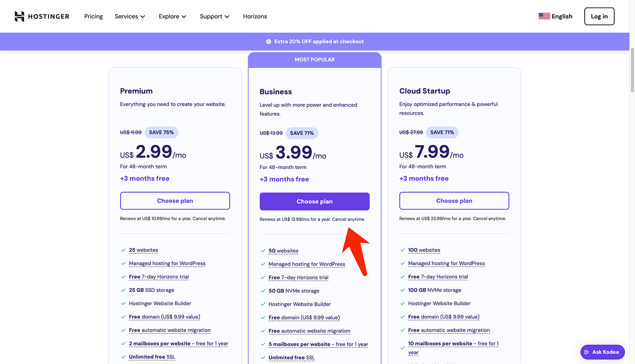635x364 pixels.
Task: Click '25 websites' in Premium plan
Action: click(x=144, y=250)
